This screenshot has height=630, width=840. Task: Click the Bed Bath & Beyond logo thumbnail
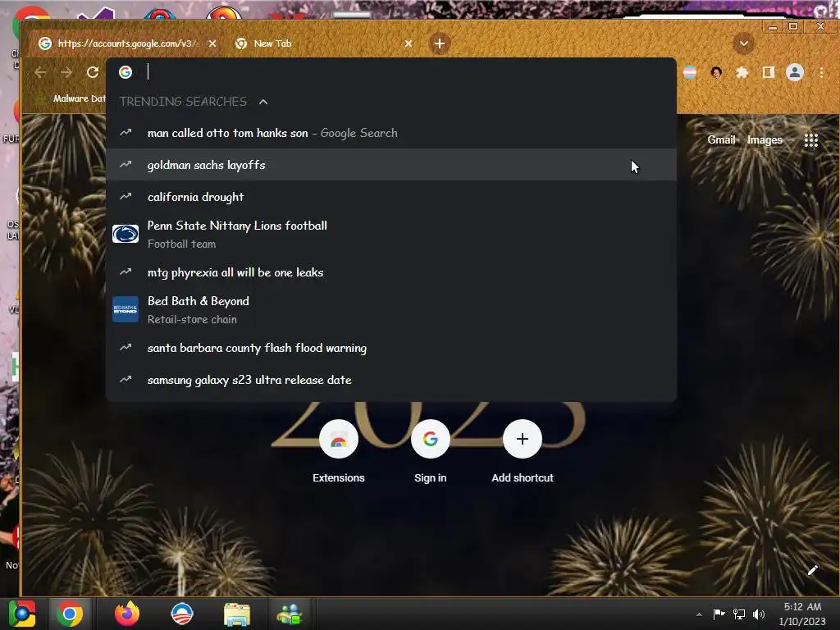pos(126,309)
